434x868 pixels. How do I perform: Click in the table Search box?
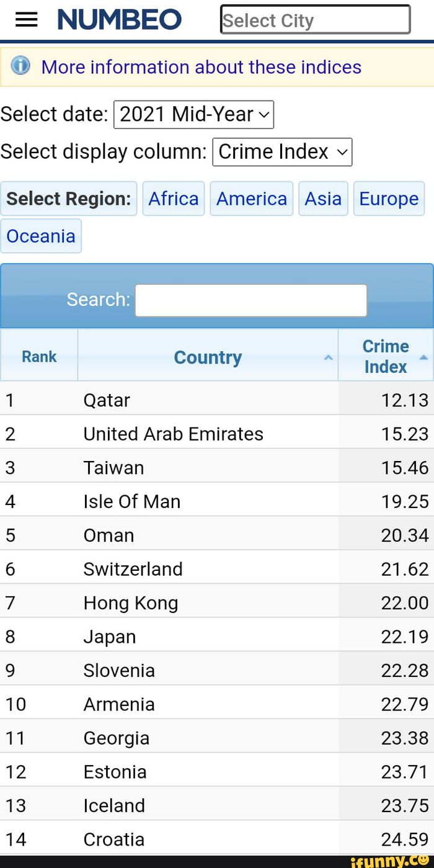point(250,300)
